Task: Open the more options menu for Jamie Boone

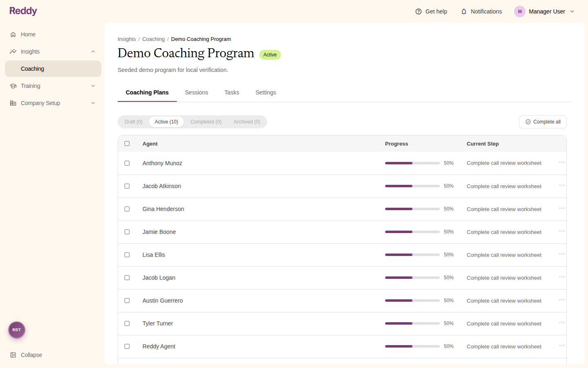Action: pyautogui.click(x=562, y=231)
